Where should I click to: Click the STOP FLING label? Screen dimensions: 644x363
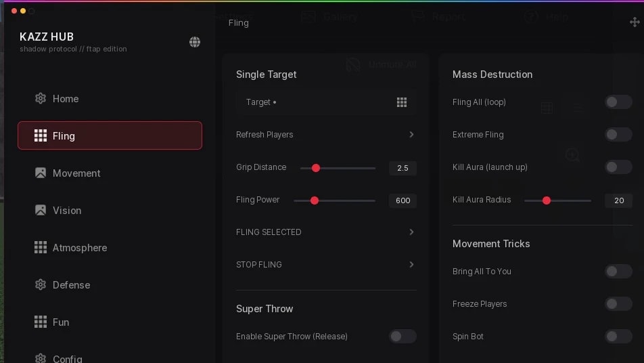[x=258, y=264]
